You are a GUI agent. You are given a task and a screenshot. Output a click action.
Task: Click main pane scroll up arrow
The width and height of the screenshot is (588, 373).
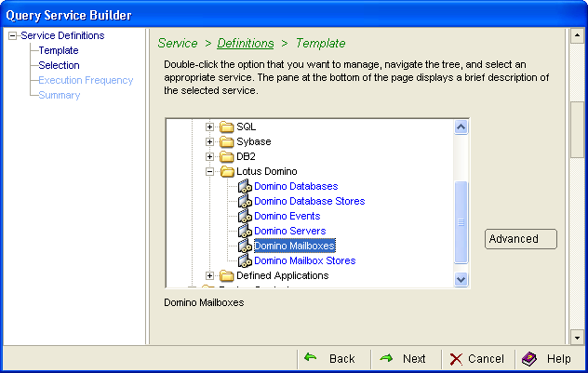click(x=577, y=35)
